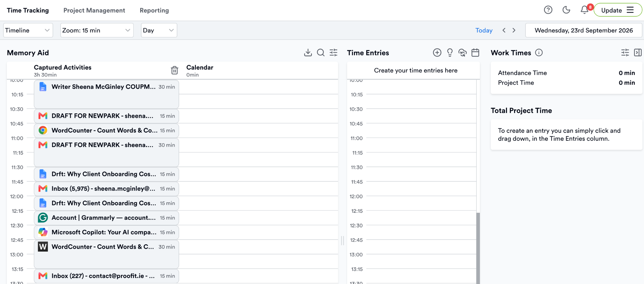The height and width of the screenshot is (284, 644).
Task: Open calendar icon in Time Entries header
Action: [x=475, y=53]
